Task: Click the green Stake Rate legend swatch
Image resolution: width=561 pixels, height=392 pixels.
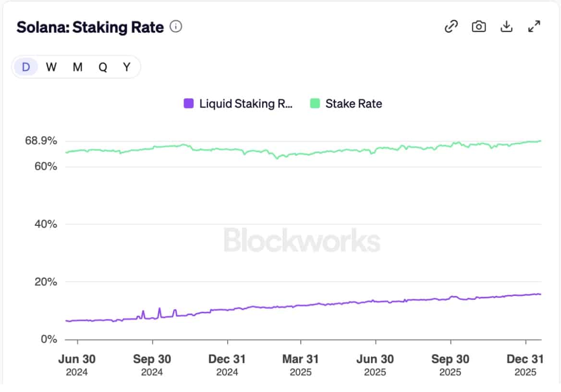Action: point(315,103)
